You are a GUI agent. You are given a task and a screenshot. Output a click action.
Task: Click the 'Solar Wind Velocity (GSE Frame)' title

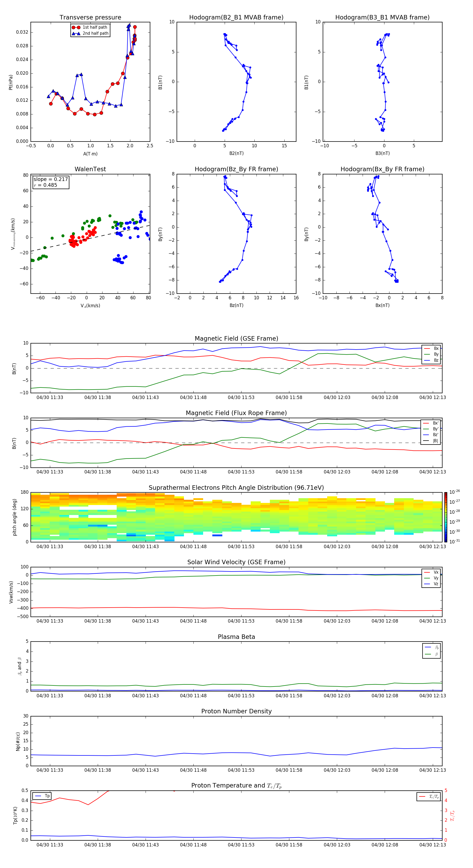pos(236,562)
